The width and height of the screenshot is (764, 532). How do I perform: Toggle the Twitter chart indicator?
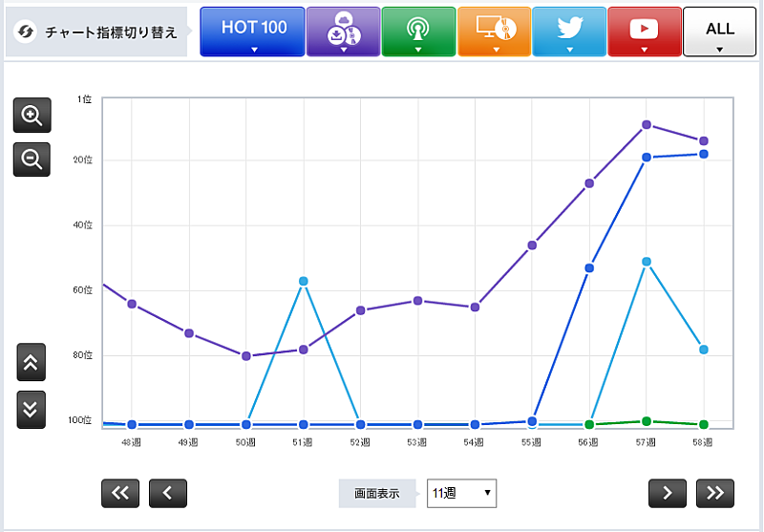click(569, 32)
